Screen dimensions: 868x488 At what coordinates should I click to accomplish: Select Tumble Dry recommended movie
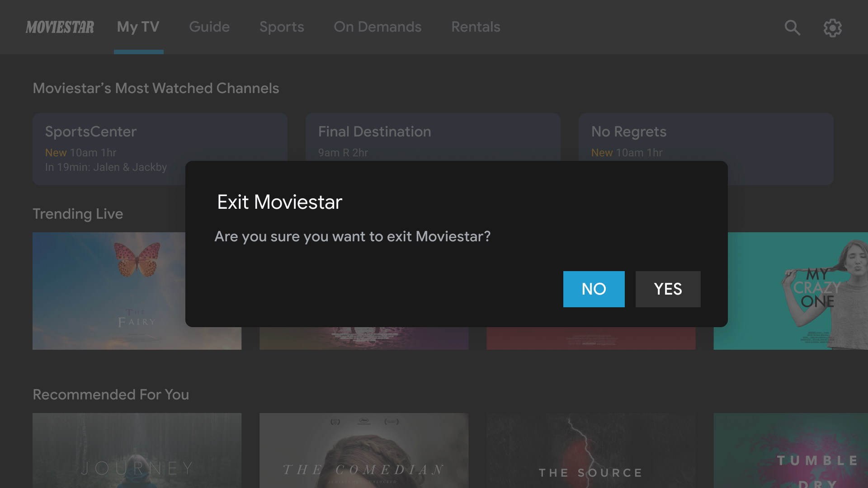point(791,450)
